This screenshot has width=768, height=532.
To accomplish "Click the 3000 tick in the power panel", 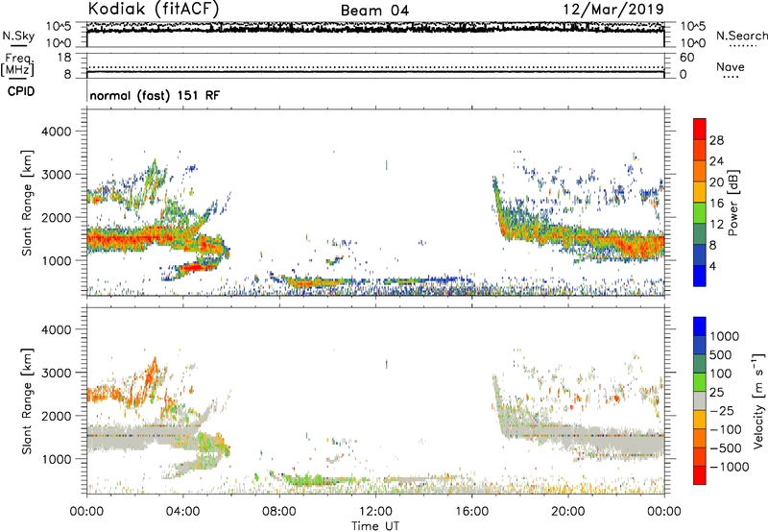I will pyautogui.click(x=56, y=175).
